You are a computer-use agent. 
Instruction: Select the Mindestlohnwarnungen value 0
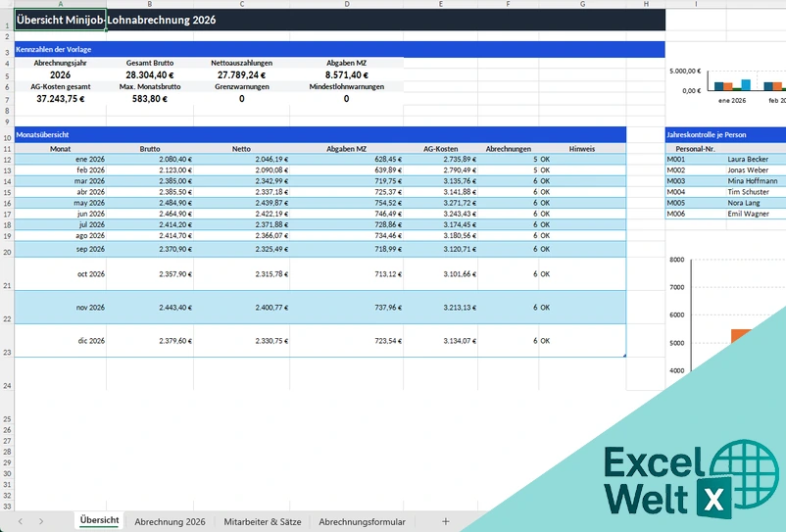point(346,99)
